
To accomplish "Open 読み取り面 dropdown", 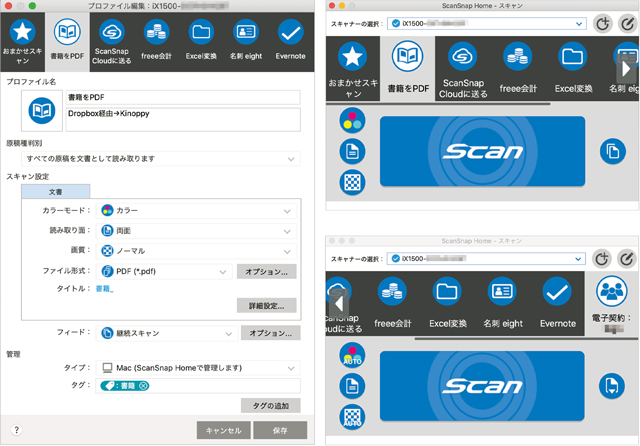I will [196, 231].
